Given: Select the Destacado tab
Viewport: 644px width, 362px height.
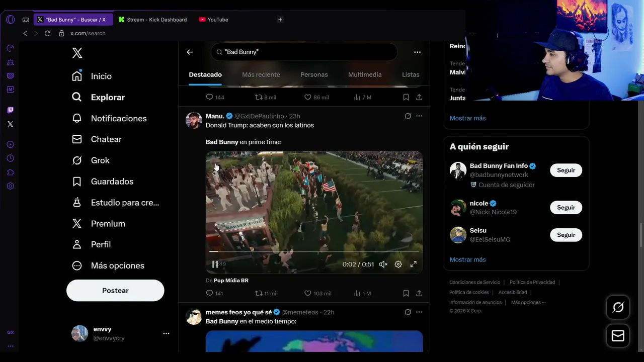Looking at the screenshot, I should coord(205,74).
